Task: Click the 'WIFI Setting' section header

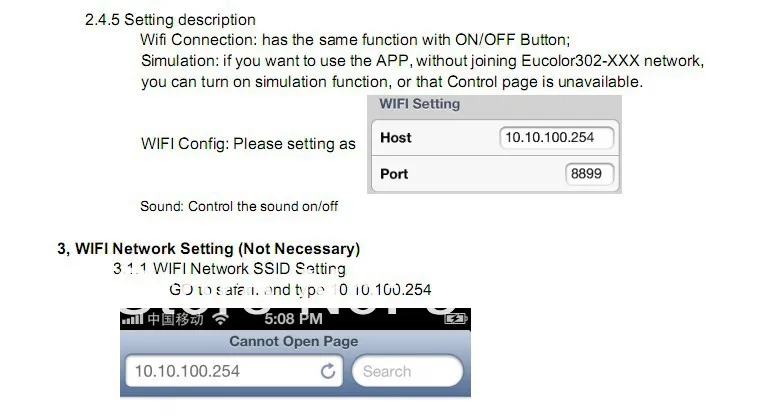Action: pos(419,104)
